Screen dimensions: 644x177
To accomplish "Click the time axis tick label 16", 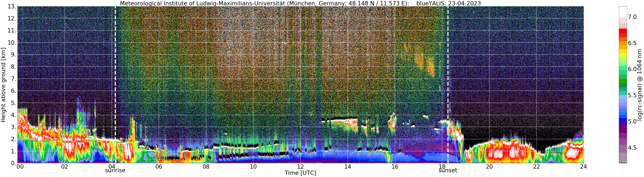I will click(x=395, y=167).
